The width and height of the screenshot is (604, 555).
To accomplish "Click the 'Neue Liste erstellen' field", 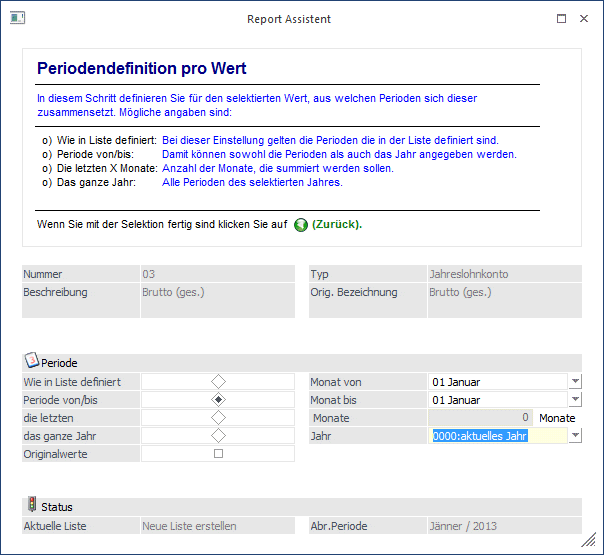I will 218,525.
